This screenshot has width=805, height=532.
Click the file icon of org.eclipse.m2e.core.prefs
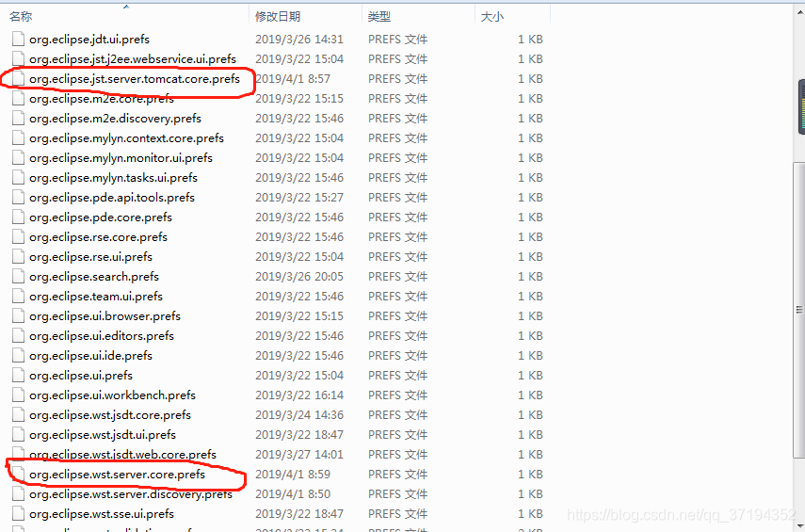tap(18, 99)
